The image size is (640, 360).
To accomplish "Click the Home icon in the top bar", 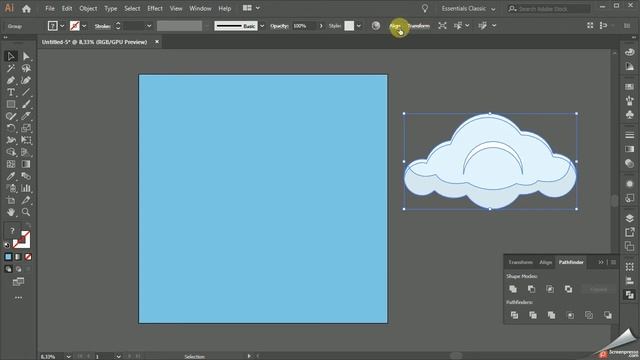I will (27, 9).
